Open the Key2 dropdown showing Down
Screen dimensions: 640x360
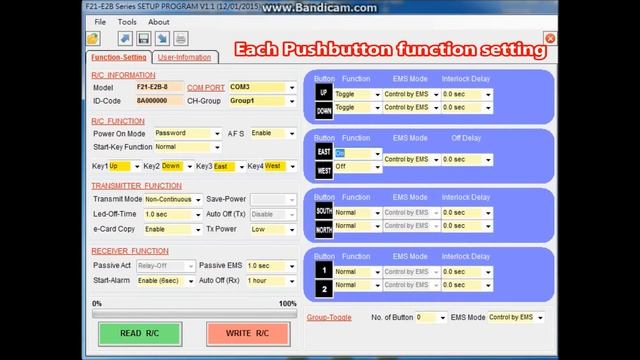pos(177,166)
